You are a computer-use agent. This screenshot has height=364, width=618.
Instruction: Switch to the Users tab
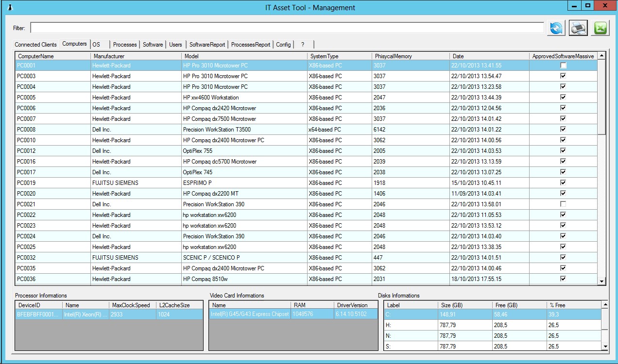[175, 44]
